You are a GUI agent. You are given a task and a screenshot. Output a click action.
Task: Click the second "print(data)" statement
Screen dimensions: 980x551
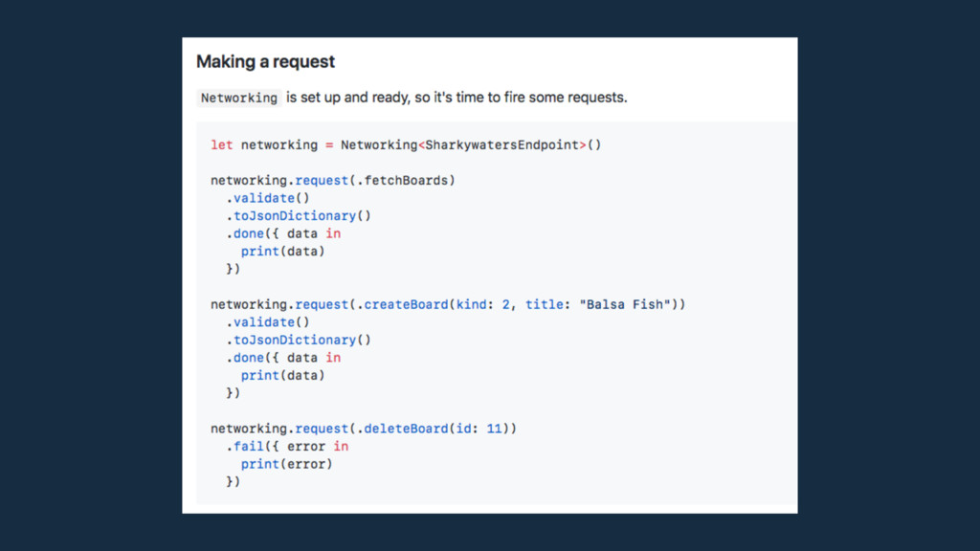tap(282, 376)
